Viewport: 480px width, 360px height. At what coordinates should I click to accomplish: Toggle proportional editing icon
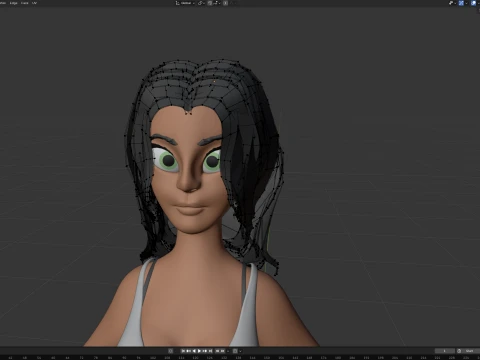point(226,3)
